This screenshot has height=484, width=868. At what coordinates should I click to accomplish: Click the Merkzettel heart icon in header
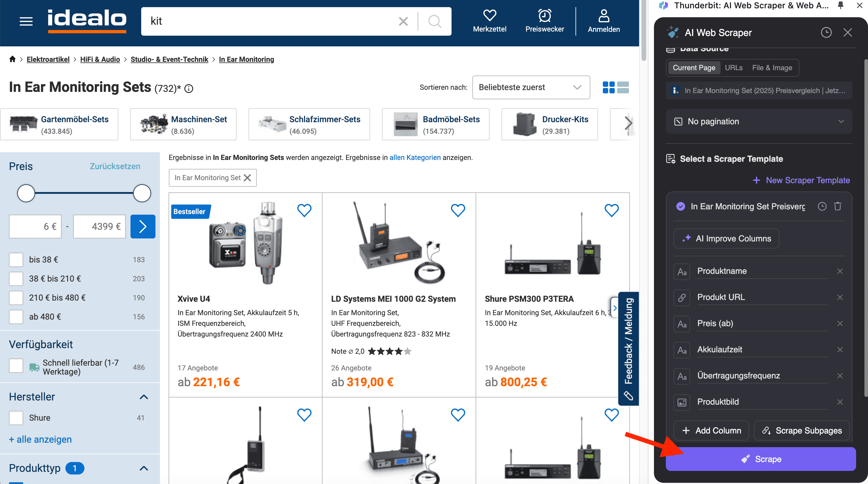point(489,16)
